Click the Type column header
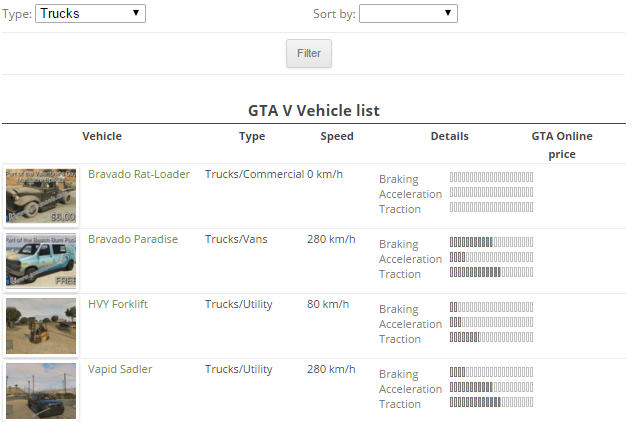632x422 pixels. [x=252, y=136]
